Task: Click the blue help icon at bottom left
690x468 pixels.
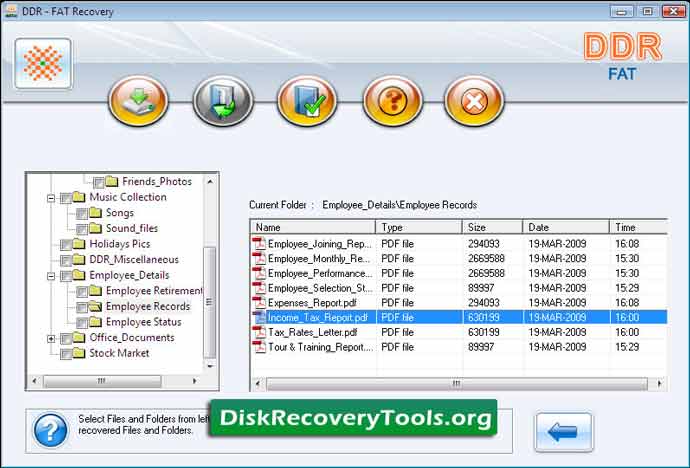Action: pyautogui.click(x=51, y=430)
